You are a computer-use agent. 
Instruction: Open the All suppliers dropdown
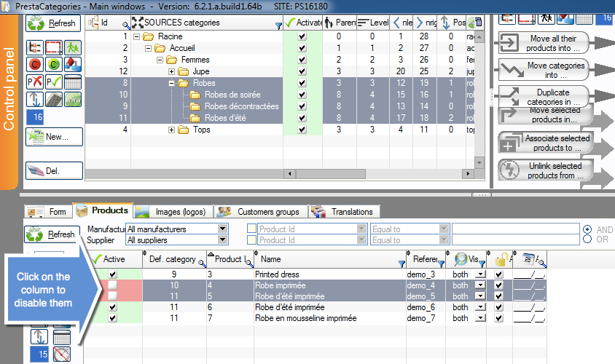222,240
